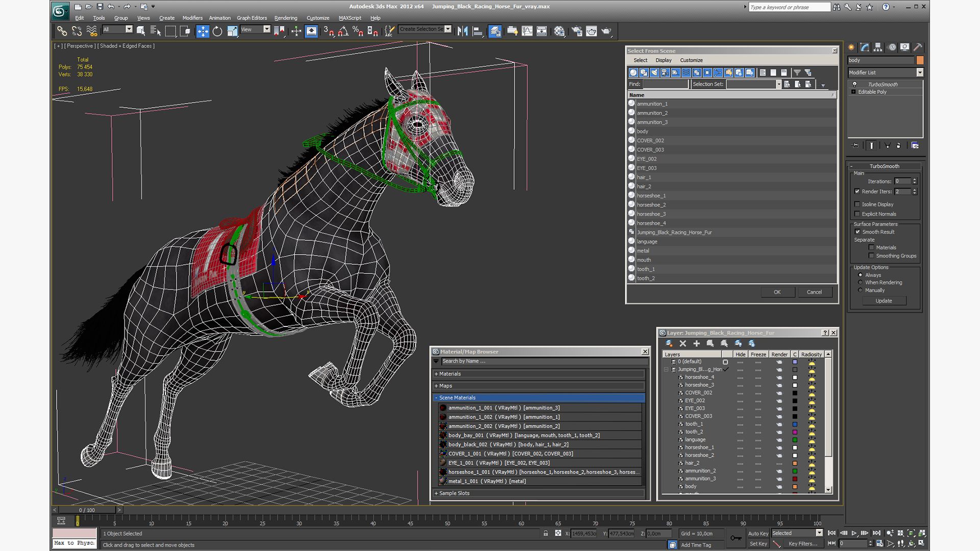Viewport: 980px width, 551px height.
Task: Open the Display menu in Select From Scene
Action: click(663, 60)
